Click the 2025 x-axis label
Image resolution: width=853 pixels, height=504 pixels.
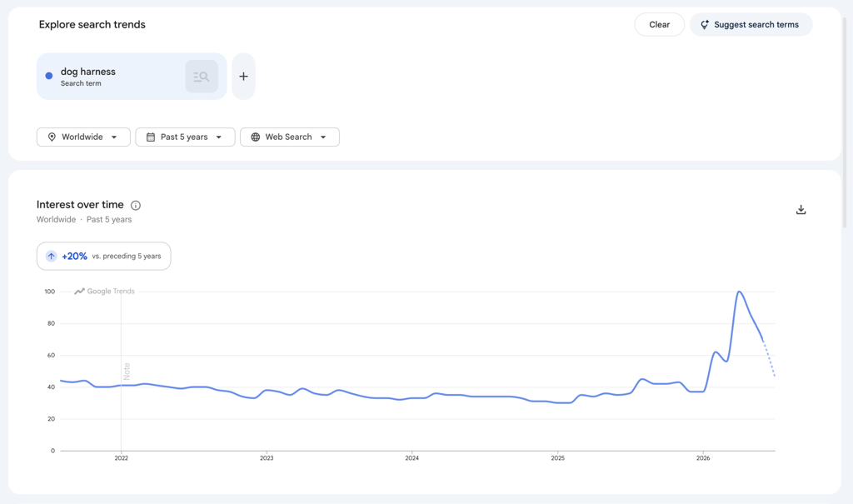point(557,458)
